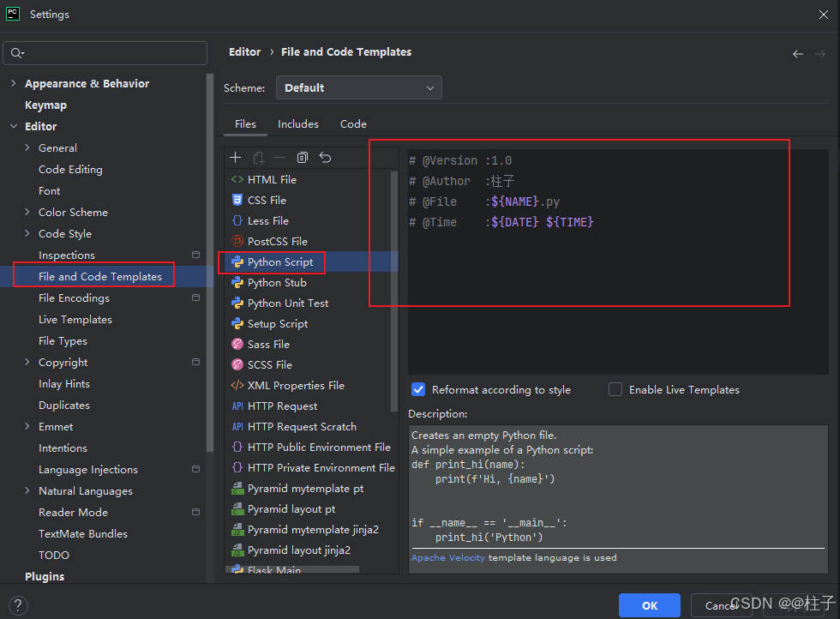Click the HTTP Request API icon
This screenshot has height=619, width=840.
coord(237,406)
